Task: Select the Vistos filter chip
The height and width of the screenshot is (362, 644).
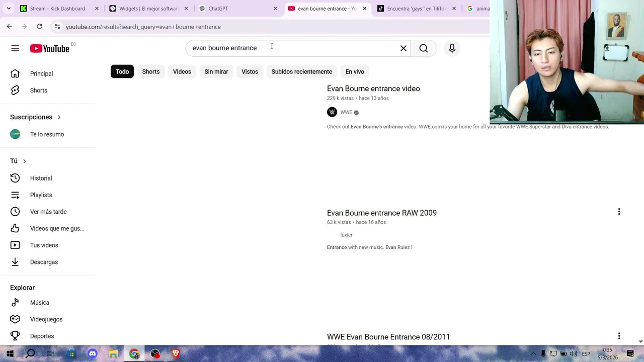Action: click(250, 71)
